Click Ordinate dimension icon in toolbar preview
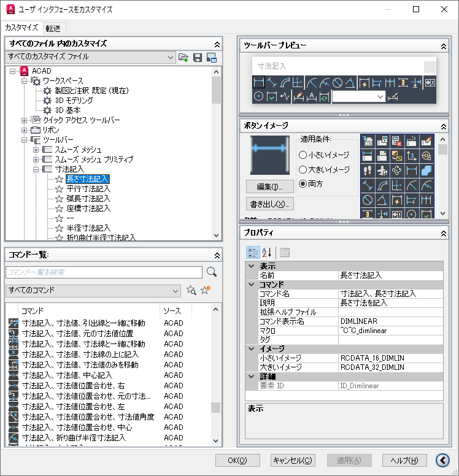 coord(298,83)
